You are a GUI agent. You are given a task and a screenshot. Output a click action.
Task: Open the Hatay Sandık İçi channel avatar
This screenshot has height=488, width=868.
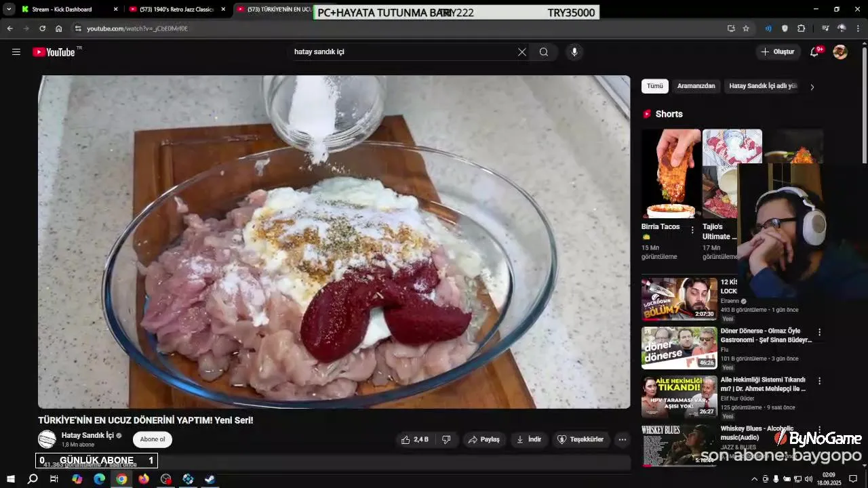[x=47, y=439]
